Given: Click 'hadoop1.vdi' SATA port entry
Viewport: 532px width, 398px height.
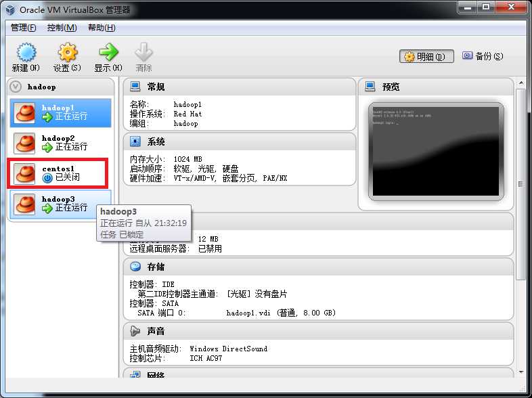Looking at the screenshot, I should [281, 313].
